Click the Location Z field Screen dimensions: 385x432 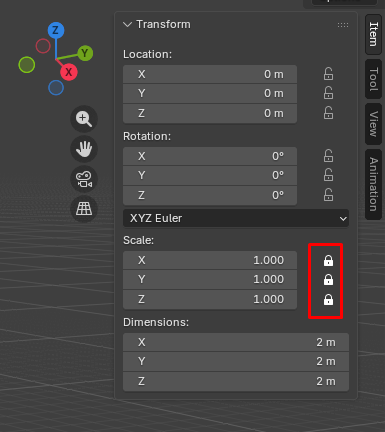coord(210,113)
